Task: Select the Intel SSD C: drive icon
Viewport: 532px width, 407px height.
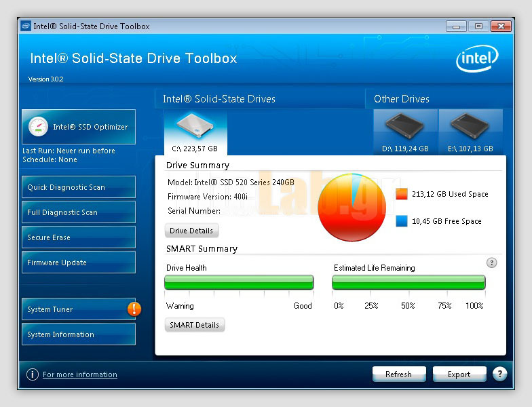Action: pyautogui.click(x=194, y=127)
